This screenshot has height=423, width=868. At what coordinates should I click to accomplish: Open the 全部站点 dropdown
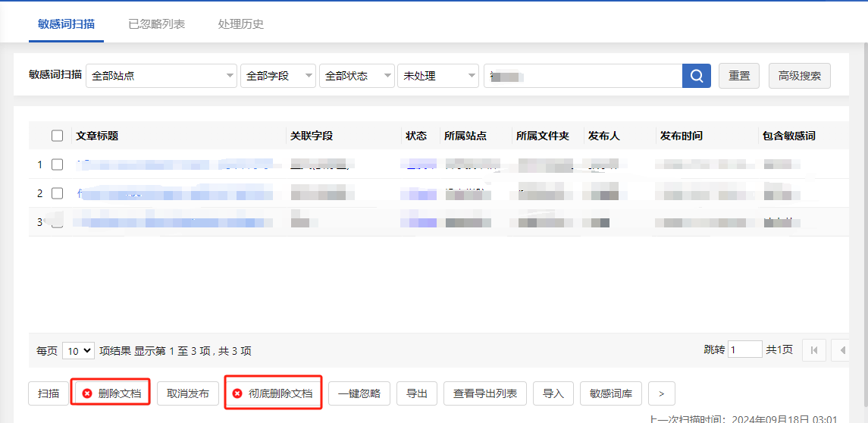[x=161, y=76]
